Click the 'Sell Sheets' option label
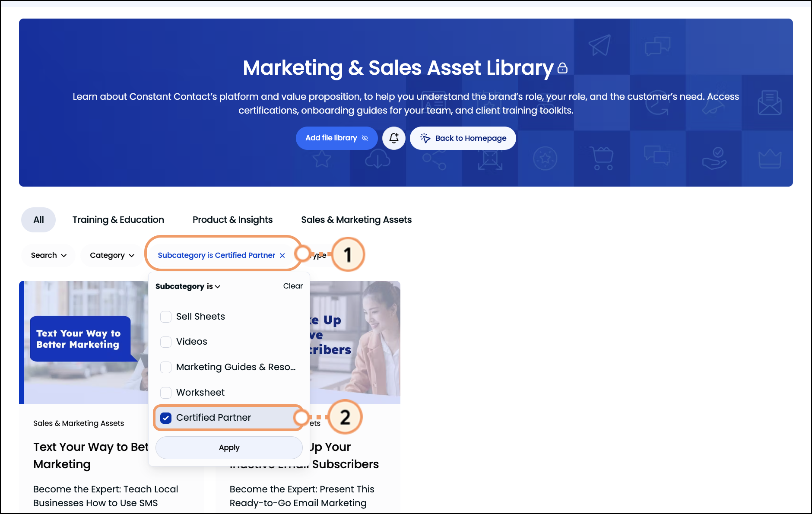Image resolution: width=812 pixels, height=514 pixels. click(200, 317)
